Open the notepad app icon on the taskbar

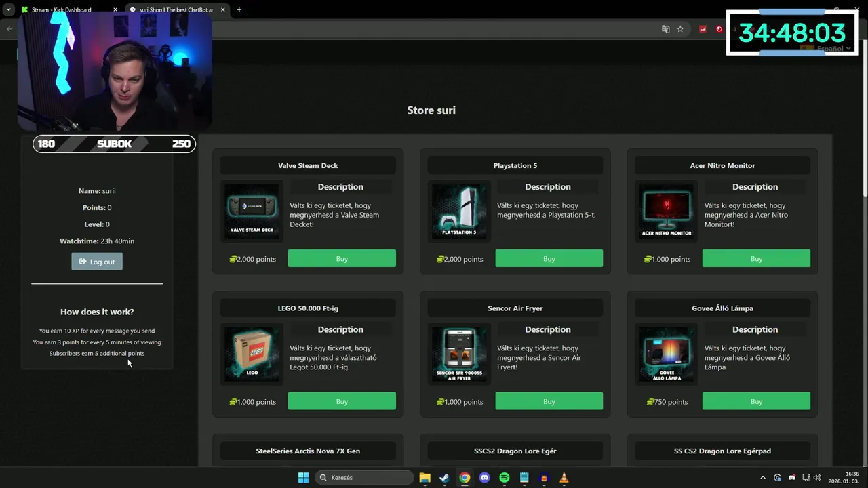tap(524, 477)
